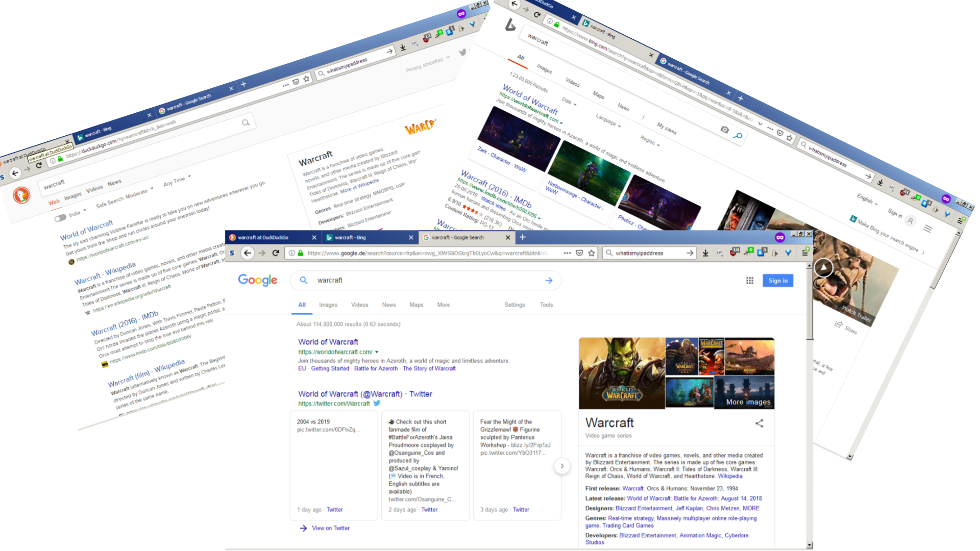The height and width of the screenshot is (551, 980).
Task: Click Google window scrollbar down arrow
Action: pyautogui.click(x=810, y=545)
